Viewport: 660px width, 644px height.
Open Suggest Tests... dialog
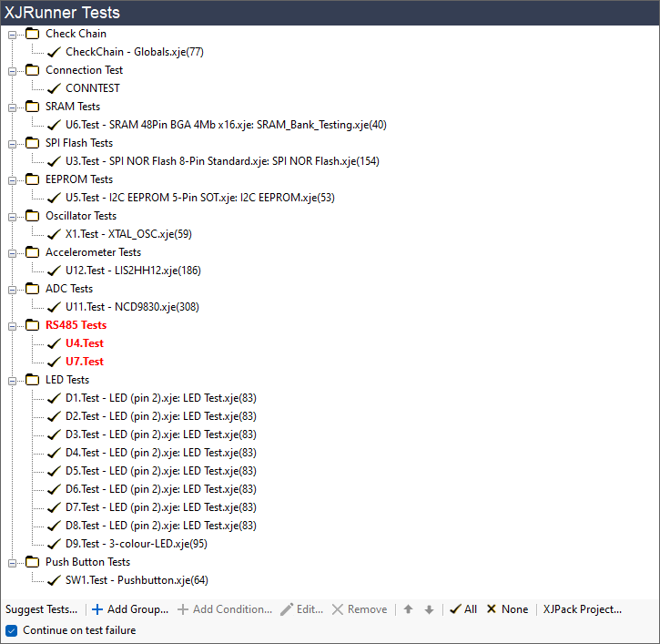pyautogui.click(x=41, y=609)
